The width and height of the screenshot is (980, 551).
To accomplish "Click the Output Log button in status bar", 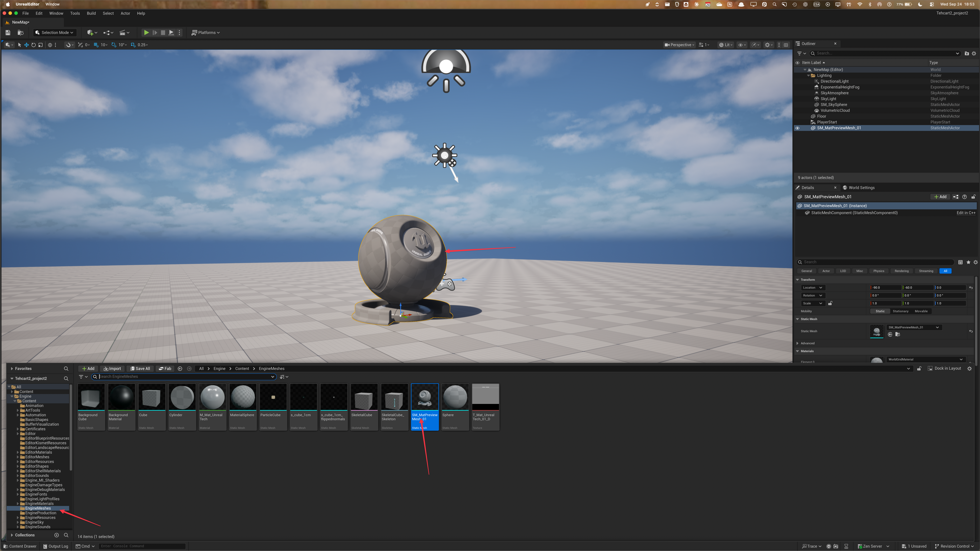I will point(56,546).
